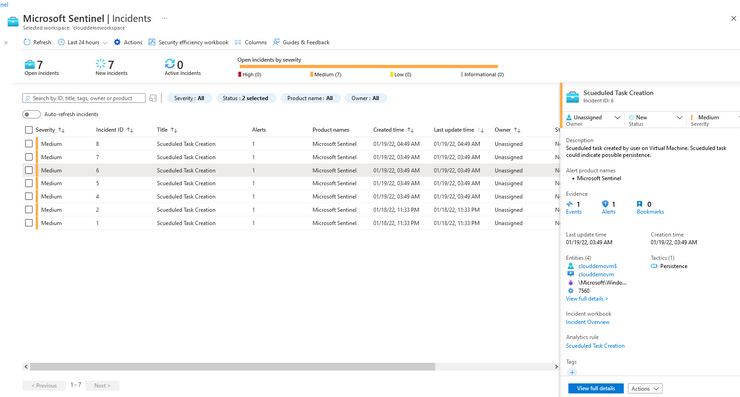This screenshot has height=397, width=740.
Task: Open the Actions dropdown at pane bottom
Action: (645, 389)
